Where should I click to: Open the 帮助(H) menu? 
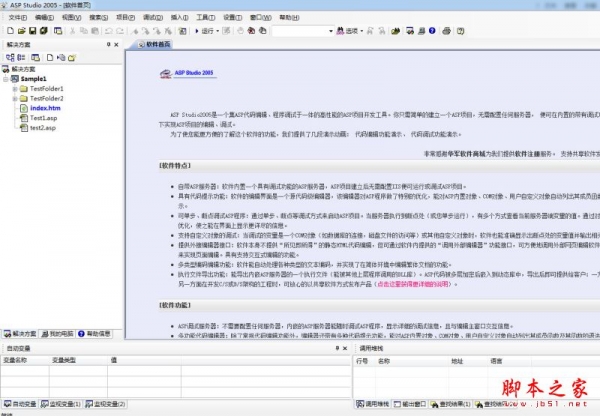pyautogui.click(x=289, y=18)
